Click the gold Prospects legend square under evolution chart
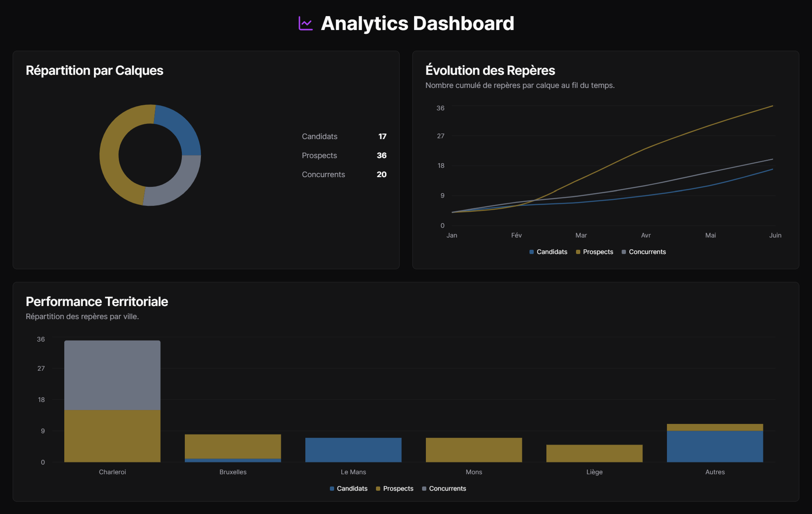 click(x=577, y=252)
